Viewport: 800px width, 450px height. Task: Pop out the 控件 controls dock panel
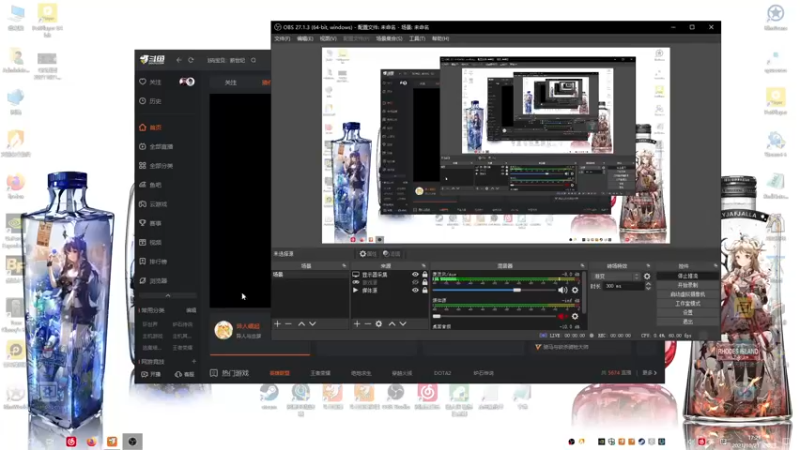tap(715, 266)
